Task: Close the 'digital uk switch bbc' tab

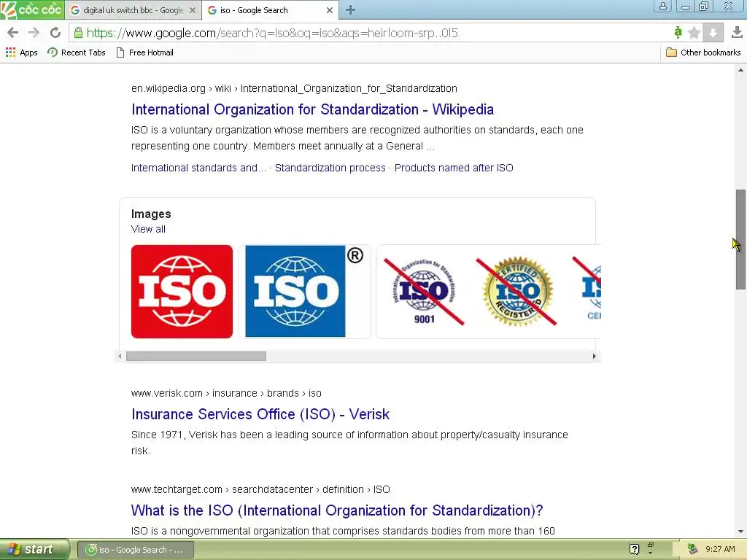Action: point(193,10)
